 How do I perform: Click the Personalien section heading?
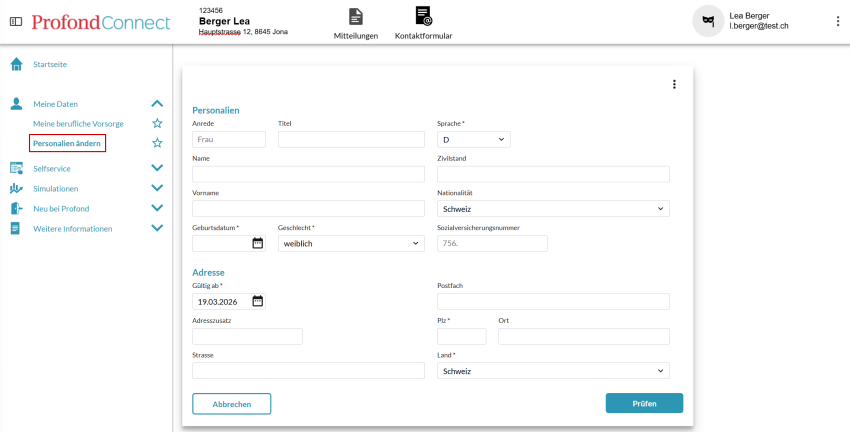pyautogui.click(x=216, y=111)
